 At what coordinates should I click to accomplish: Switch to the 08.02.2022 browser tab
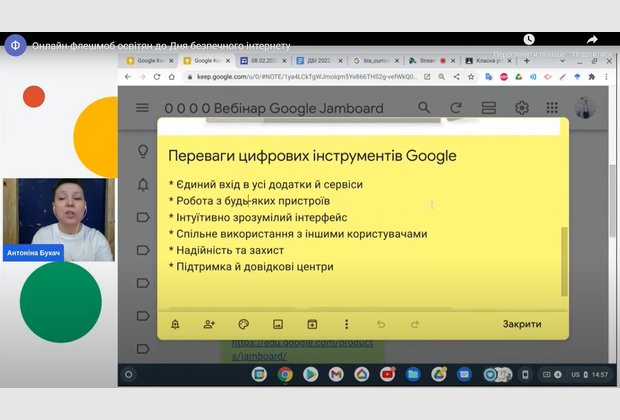(x=263, y=61)
